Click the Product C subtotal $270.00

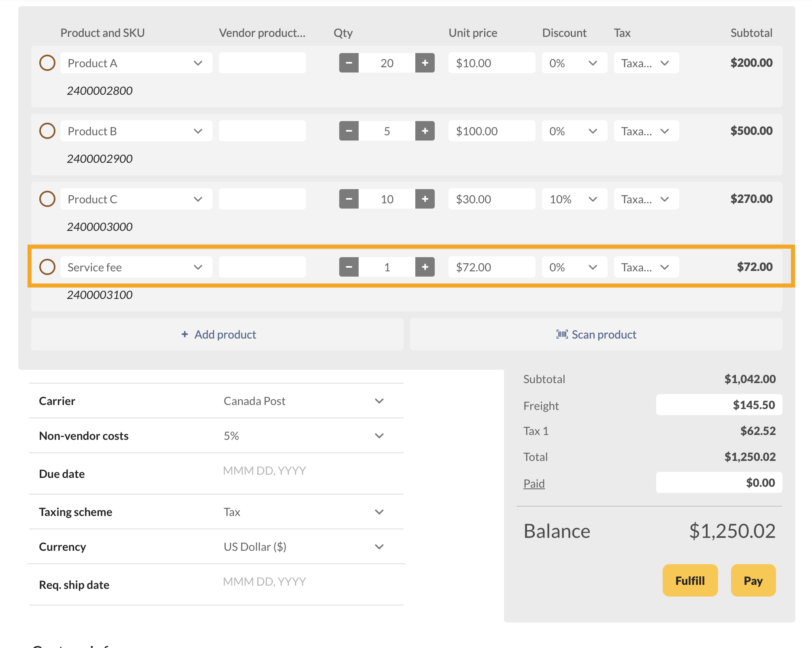(x=751, y=199)
